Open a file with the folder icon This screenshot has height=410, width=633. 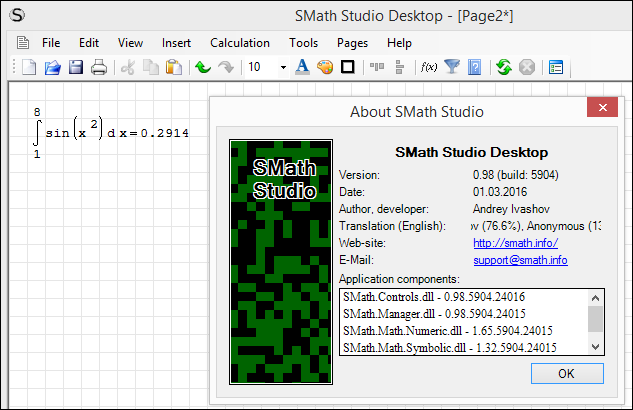coord(52,68)
